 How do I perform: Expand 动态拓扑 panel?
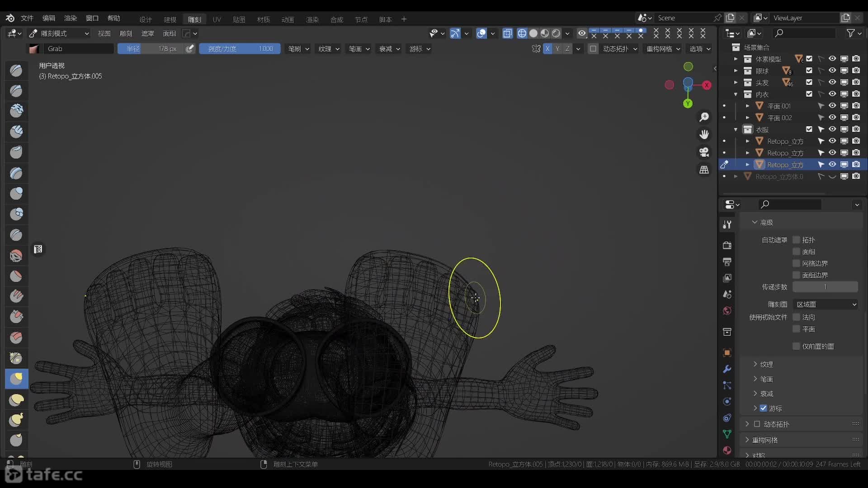[x=747, y=424]
